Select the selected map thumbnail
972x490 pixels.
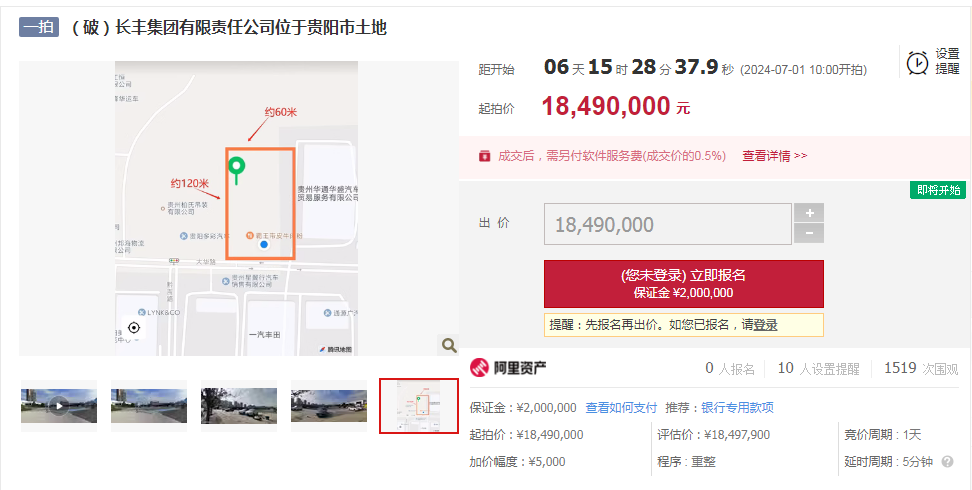419,406
